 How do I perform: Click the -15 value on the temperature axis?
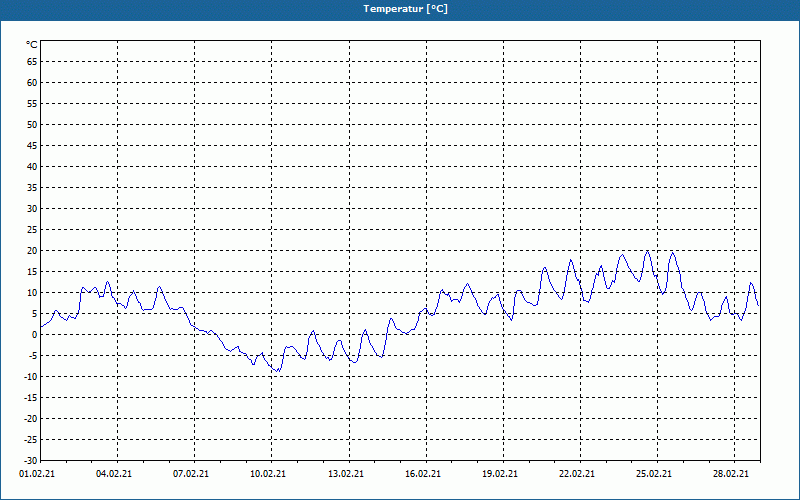pos(31,397)
